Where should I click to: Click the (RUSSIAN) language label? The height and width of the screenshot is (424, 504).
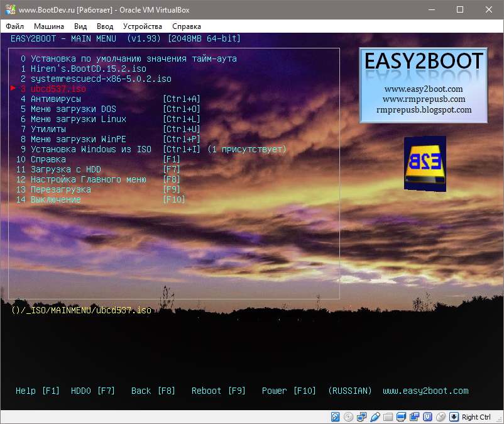click(349, 391)
